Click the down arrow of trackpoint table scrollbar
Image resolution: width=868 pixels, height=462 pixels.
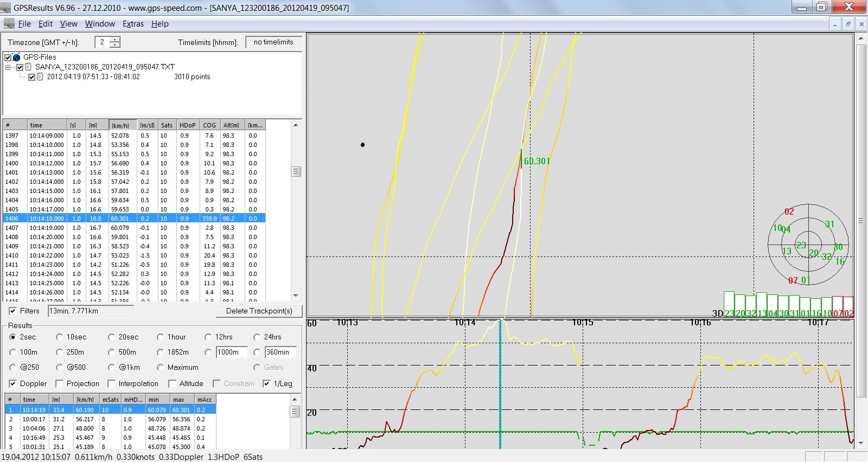point(296,296)
